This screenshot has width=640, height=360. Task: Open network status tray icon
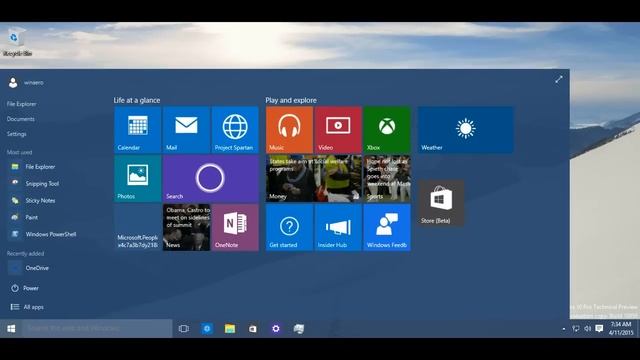pyautogui.click(x=576, y=329)
